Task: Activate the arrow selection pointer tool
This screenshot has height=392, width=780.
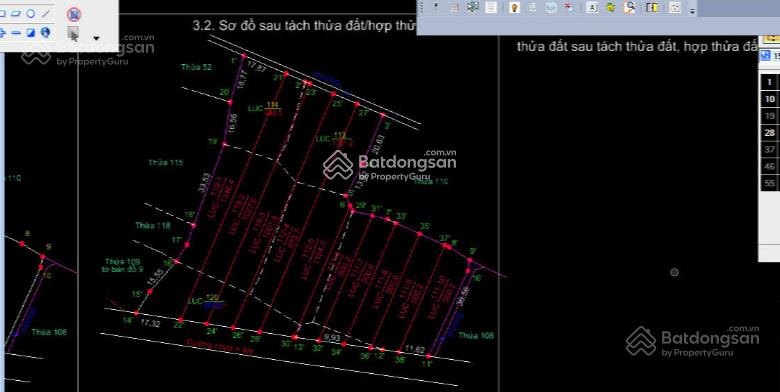Action: 74,34
